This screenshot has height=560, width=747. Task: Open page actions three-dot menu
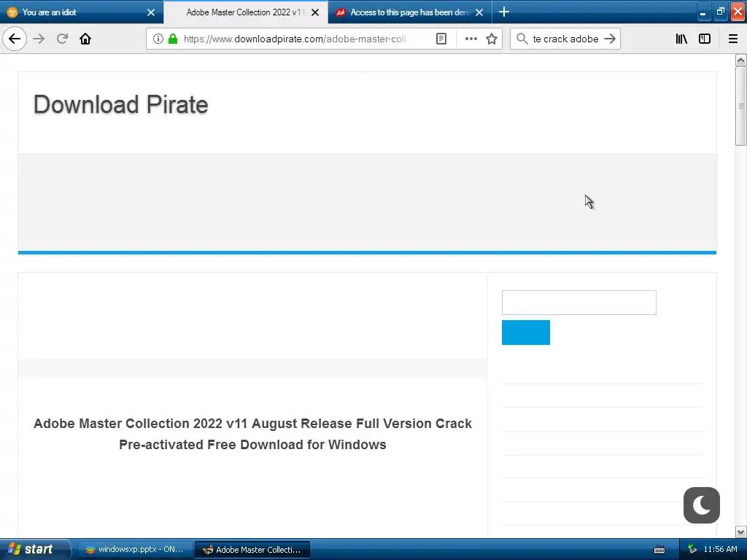point(471,39)
